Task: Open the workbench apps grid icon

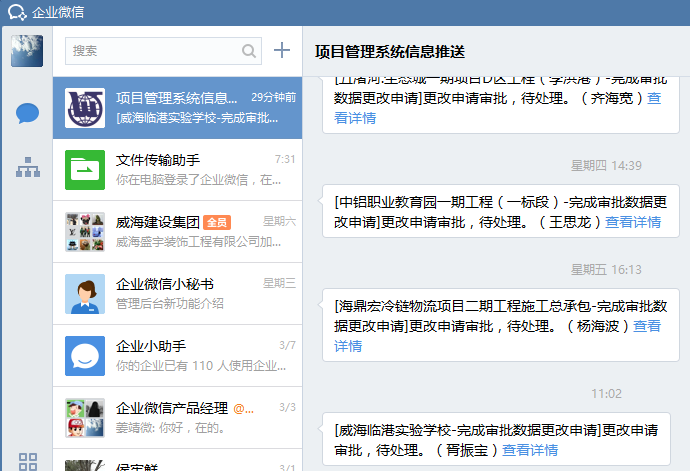Action: [28, 462]
